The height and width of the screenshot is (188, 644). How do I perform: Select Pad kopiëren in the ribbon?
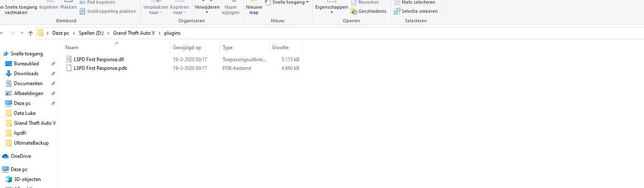[x=97, y=2]
